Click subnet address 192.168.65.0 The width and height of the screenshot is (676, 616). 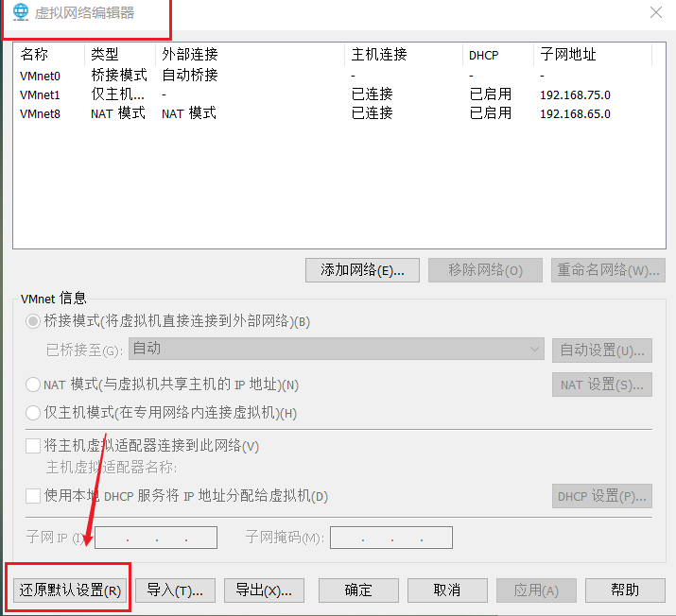point(575,114)
